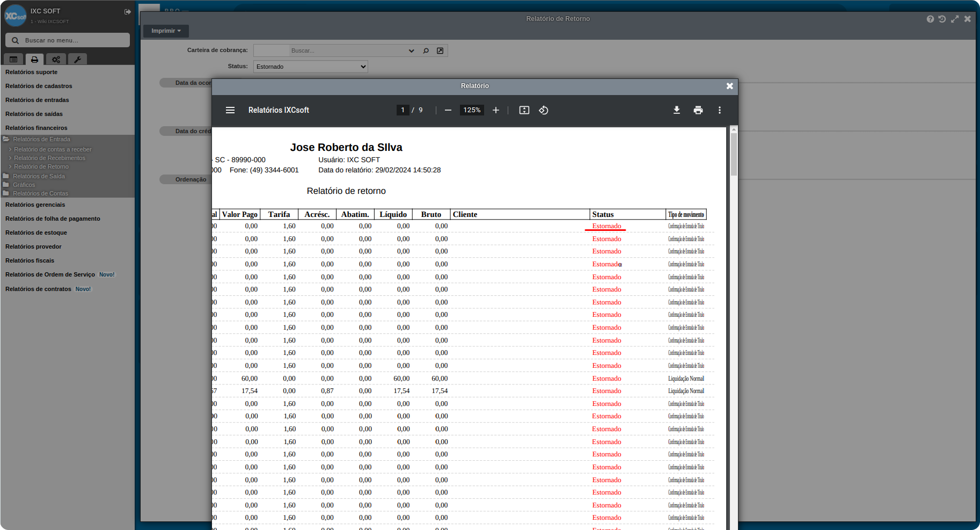Viewport: 980px width, 530px height.
Task: Open PDF viewer more actions menu
Action: [720, 110]
